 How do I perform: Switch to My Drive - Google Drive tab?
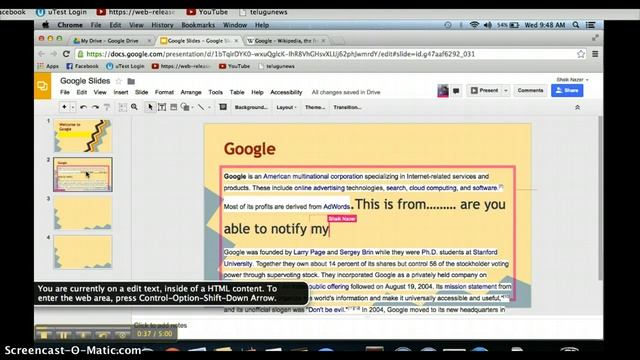[x=112, y=41]
